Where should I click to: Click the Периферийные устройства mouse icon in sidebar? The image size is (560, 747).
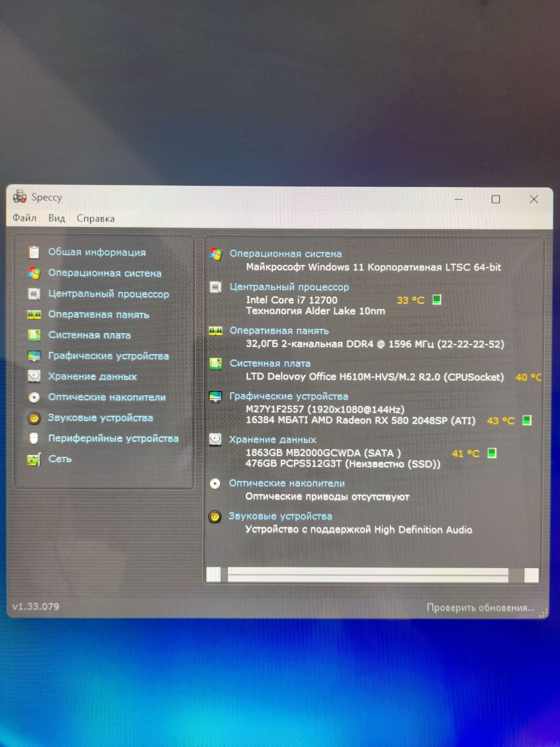click(34, 438)
